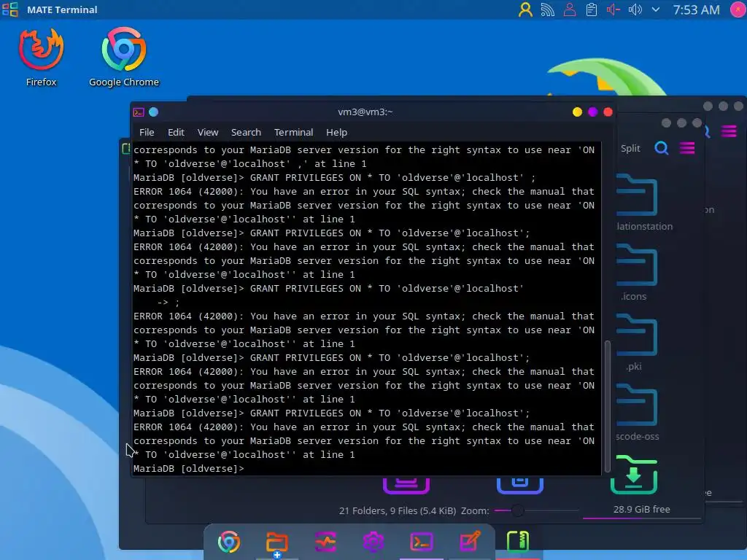747x560 pixels.
Task: Open the file manager dock icon
Action: 276,542
